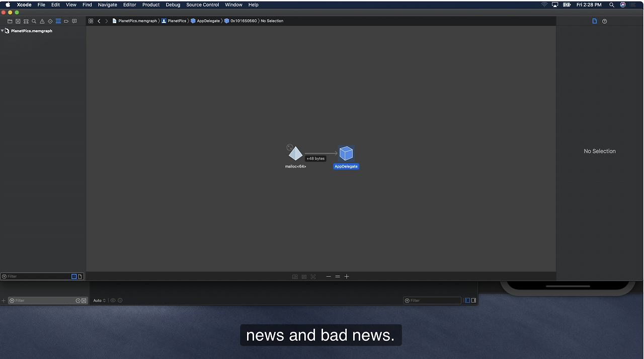The image size is (644, 359).
Task: Open the Find navigator magnifier icon
Action: tap(34, 21)
